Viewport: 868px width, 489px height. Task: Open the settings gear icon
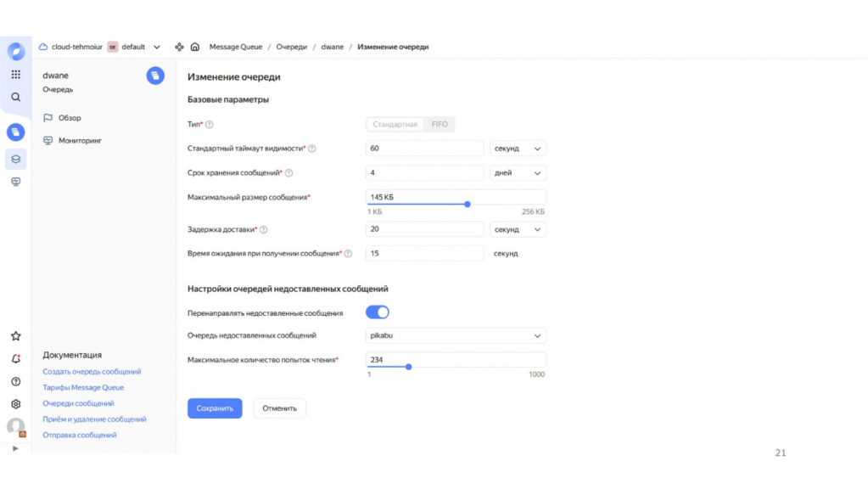coord(15,404)
